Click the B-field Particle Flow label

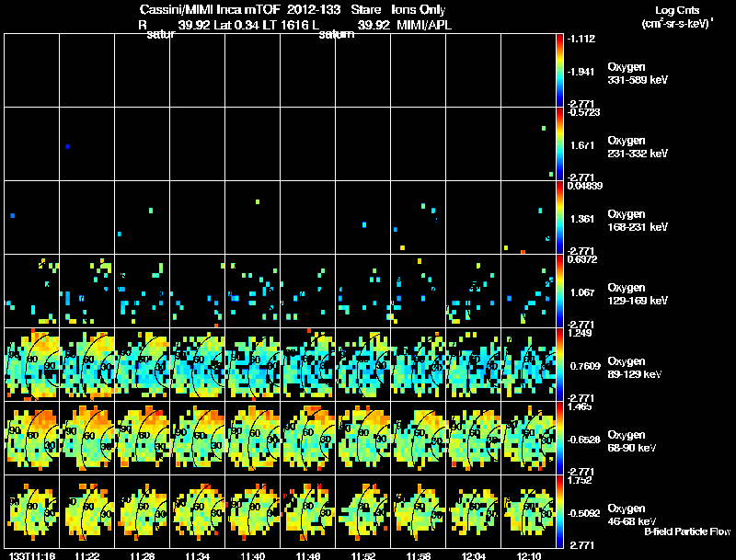pos(687,531)
